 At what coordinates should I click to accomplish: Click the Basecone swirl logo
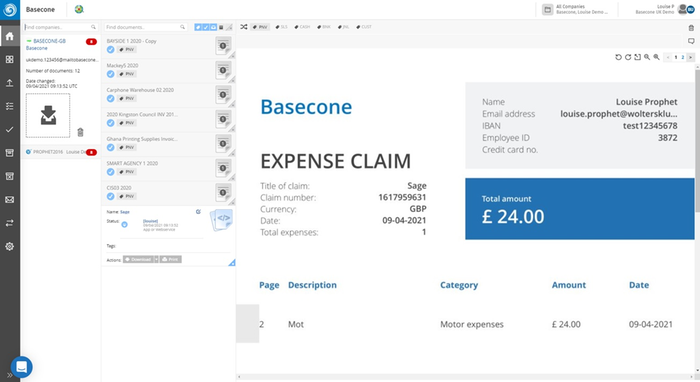click(10, 9)
